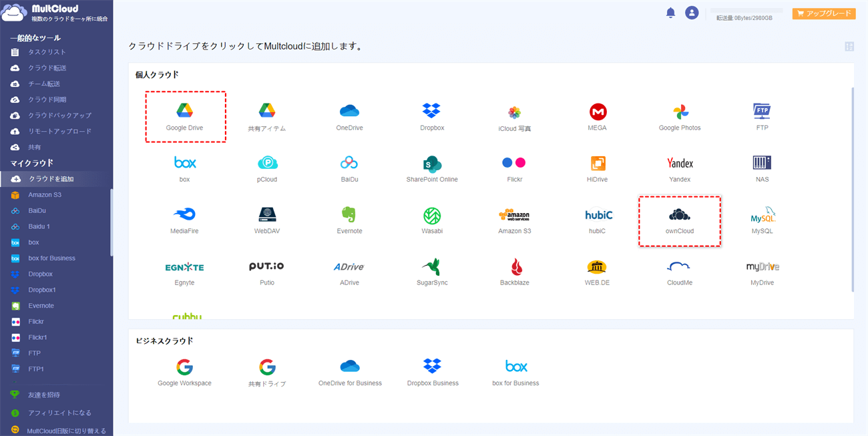Select hubiC cloud icon
The image size is (868, 436).
point(598,220)
